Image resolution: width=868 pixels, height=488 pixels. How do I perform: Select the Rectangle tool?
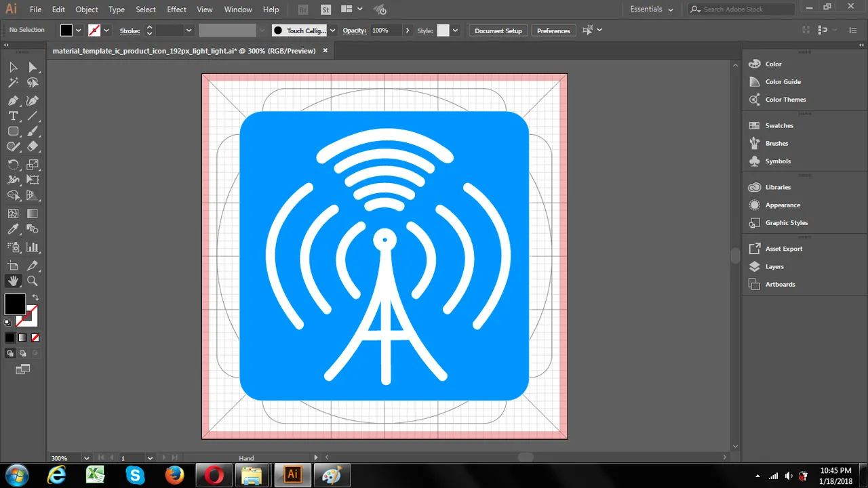pos(13,131)
